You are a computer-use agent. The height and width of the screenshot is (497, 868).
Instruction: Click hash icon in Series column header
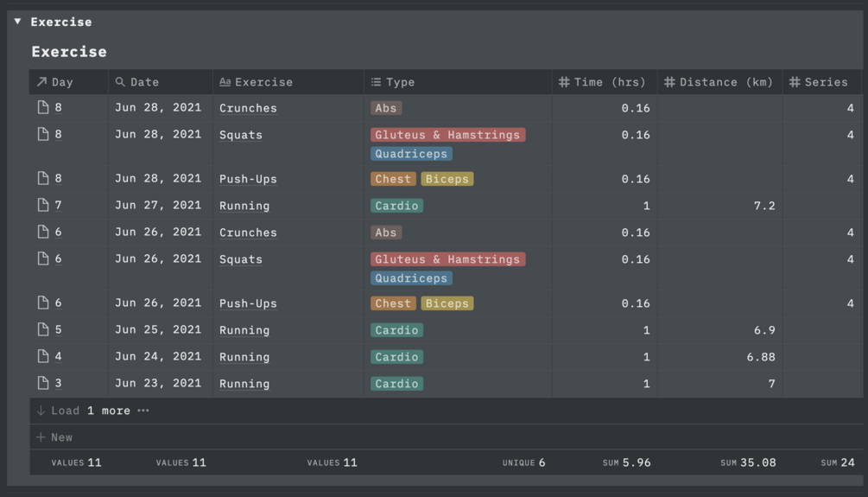795,82
